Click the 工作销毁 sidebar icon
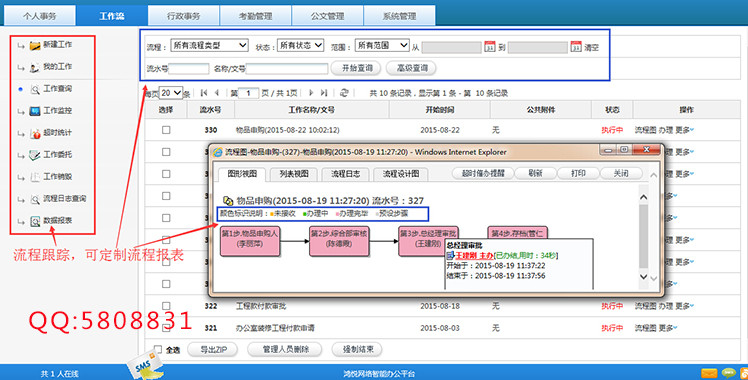 coord(35,177)
